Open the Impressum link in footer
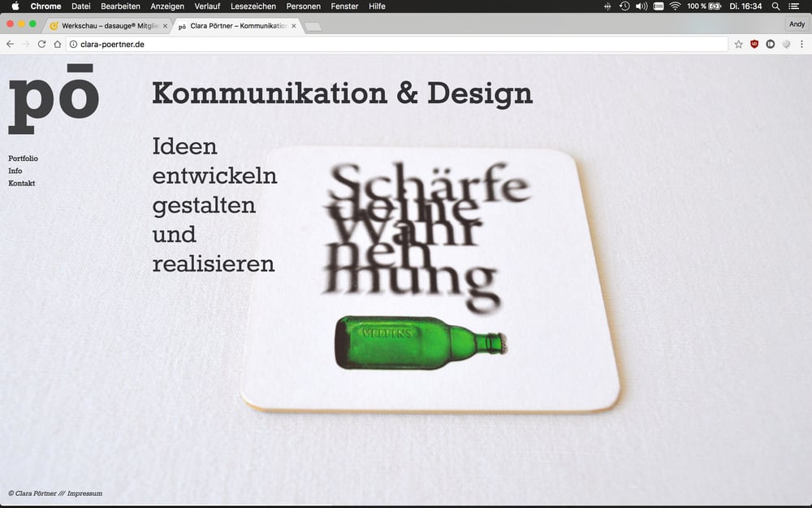The width and height of the screenshot is (812, 508). (85, 493)
